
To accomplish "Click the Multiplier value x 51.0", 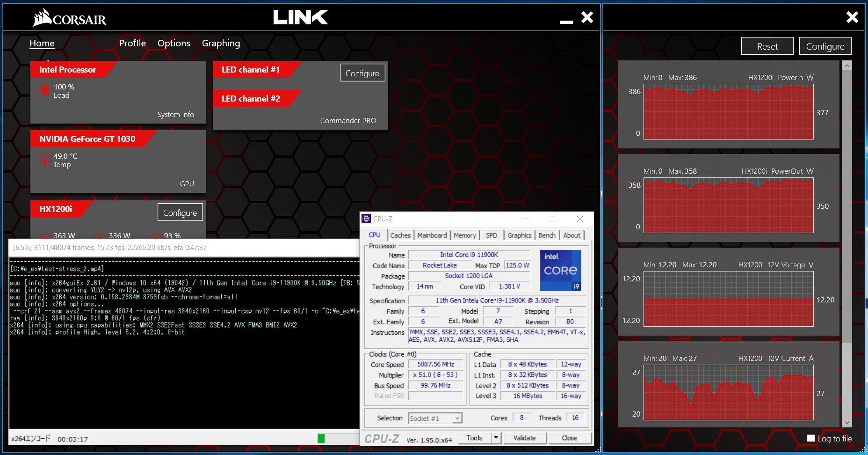I will pos(435,374).
